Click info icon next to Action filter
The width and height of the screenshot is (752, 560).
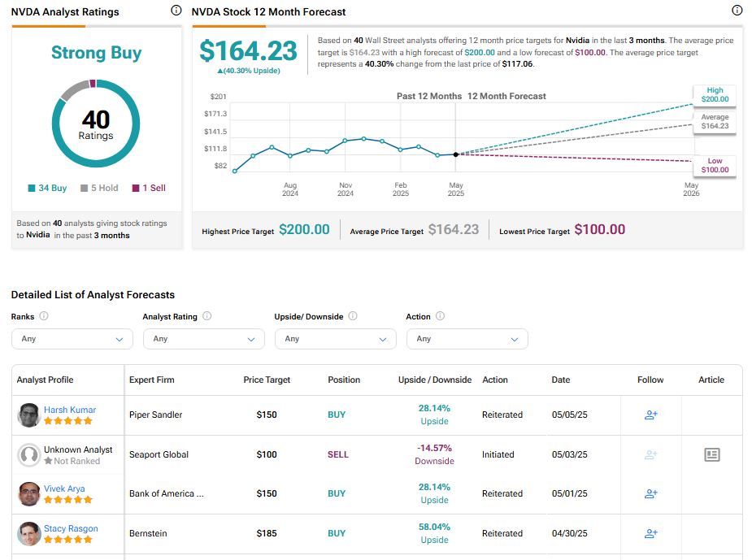click(440, 316)
